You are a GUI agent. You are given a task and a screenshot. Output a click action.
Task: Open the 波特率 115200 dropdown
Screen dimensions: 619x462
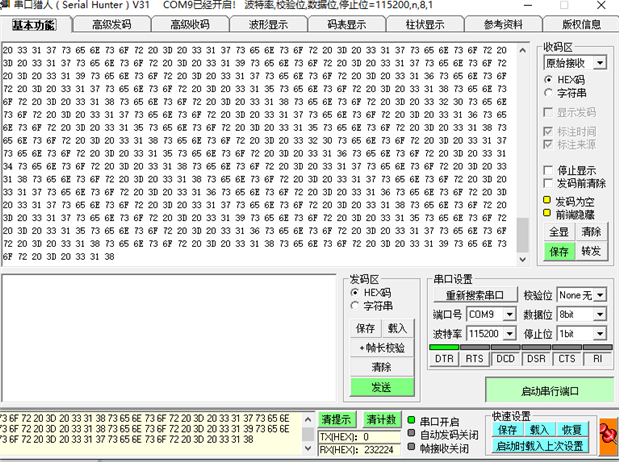(510, 334)
